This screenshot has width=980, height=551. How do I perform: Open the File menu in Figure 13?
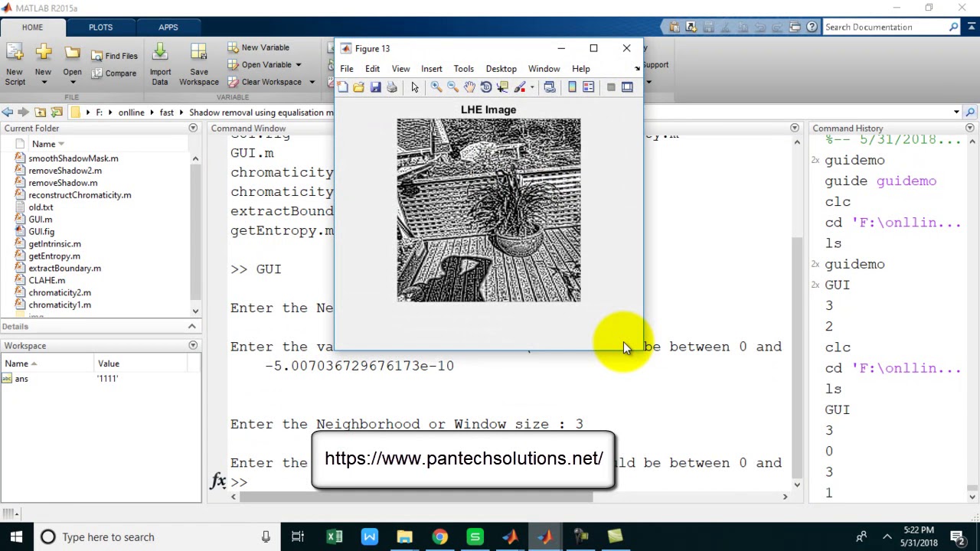[347, 69]
